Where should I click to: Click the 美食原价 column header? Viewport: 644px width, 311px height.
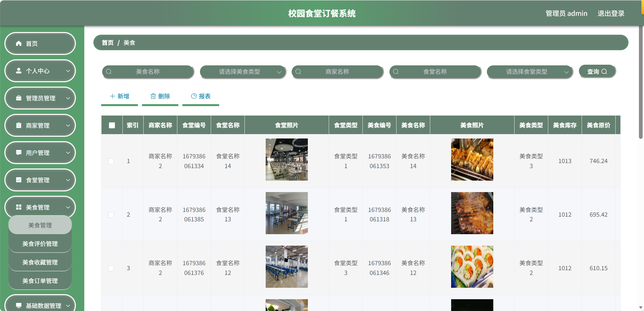click(598, 125)
